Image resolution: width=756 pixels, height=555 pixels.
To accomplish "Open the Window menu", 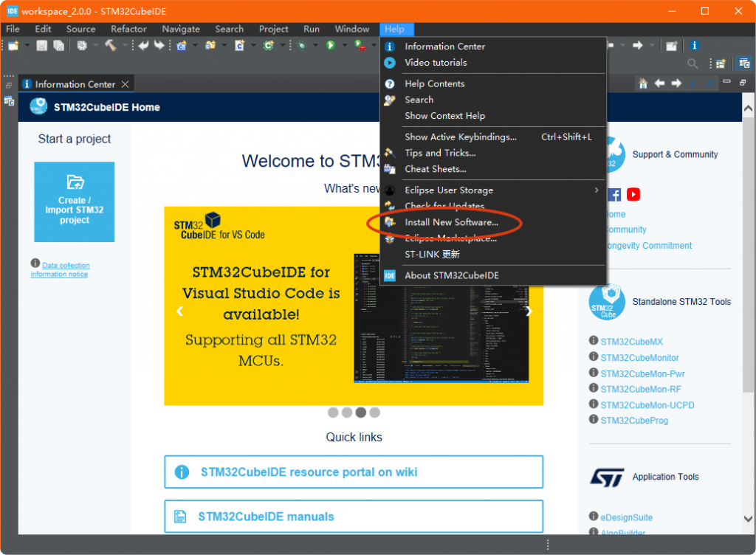I will pyautogui.click(x=351, y=29).
